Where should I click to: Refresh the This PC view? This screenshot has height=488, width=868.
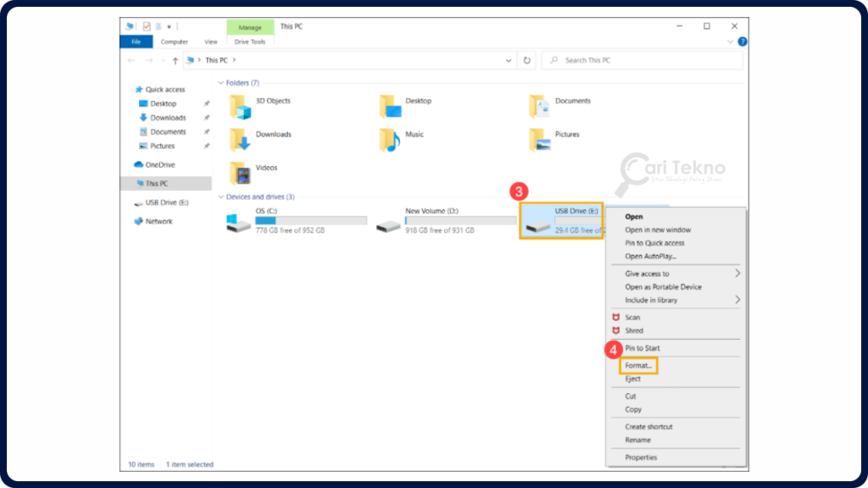[x=526, y=60]
